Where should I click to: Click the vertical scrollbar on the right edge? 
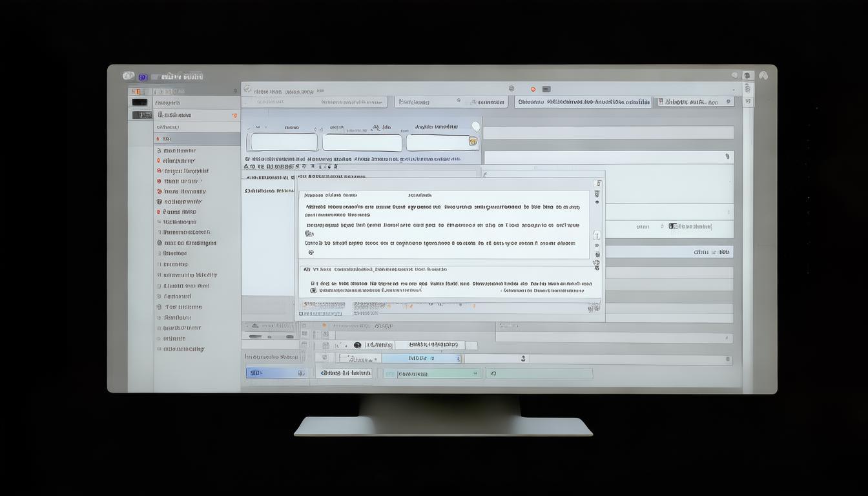pos(748,245)
